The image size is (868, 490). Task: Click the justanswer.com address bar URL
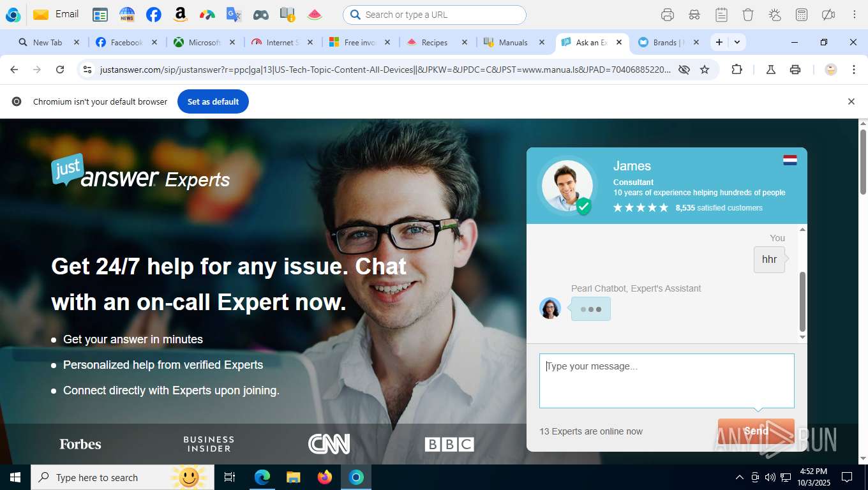(385, 70)
